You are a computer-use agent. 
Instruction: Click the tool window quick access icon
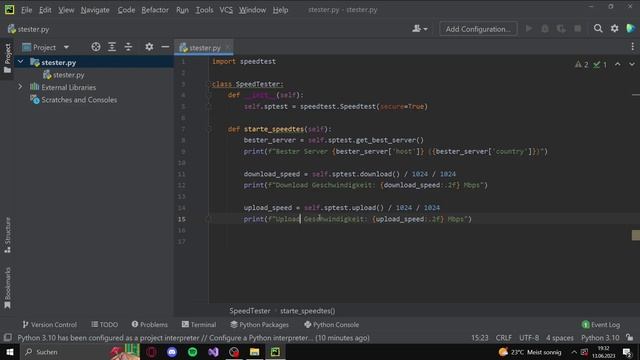(x=7, y=338)
